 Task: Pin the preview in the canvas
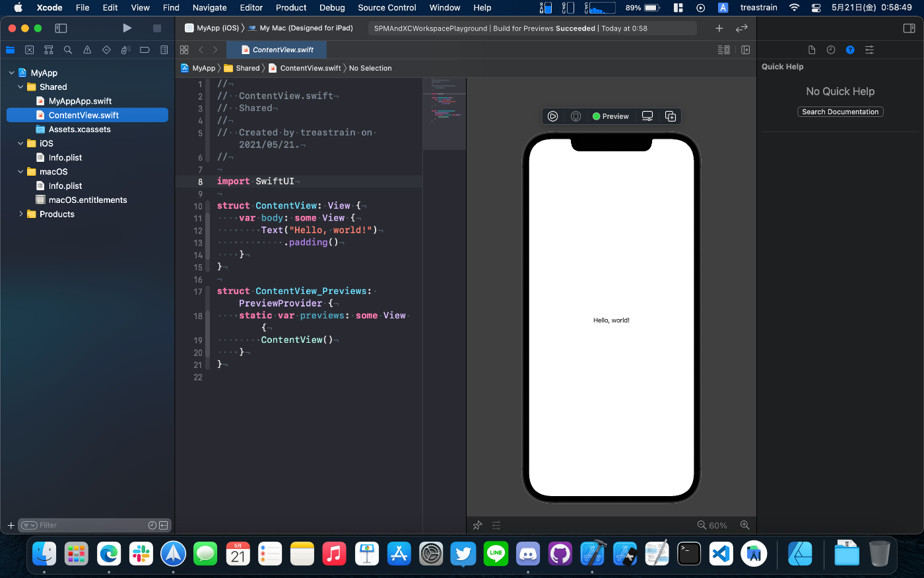point(478,525)
